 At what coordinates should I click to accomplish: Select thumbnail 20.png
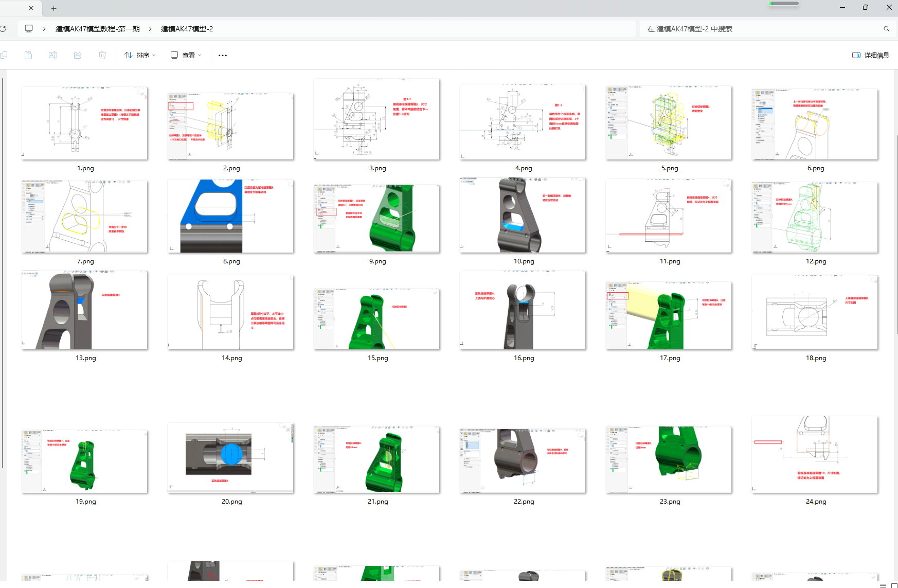231,458
